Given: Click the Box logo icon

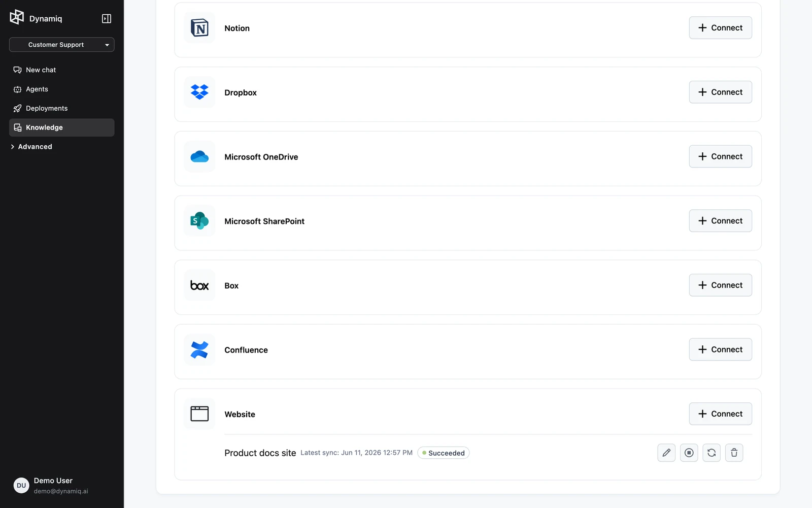Looking at the screenshot, I should point(199,285).
